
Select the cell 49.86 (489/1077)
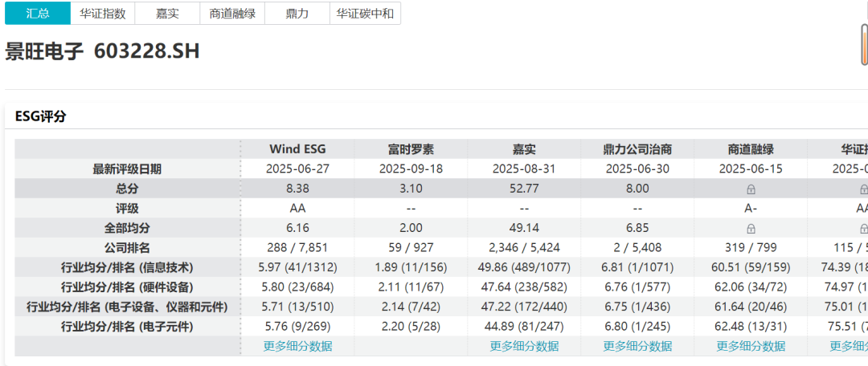(x=524, y=267)
